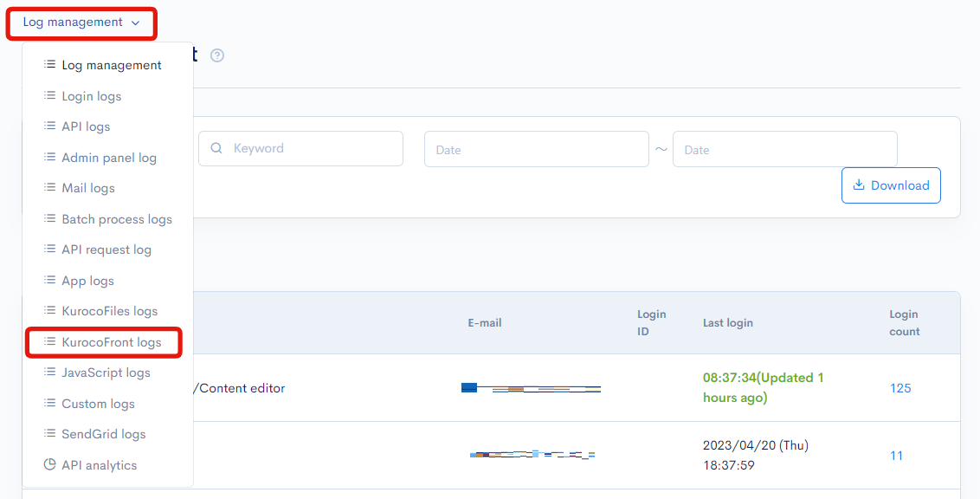Open the login count link showing 125
This screenshot has height=499, width=980.
900,388
